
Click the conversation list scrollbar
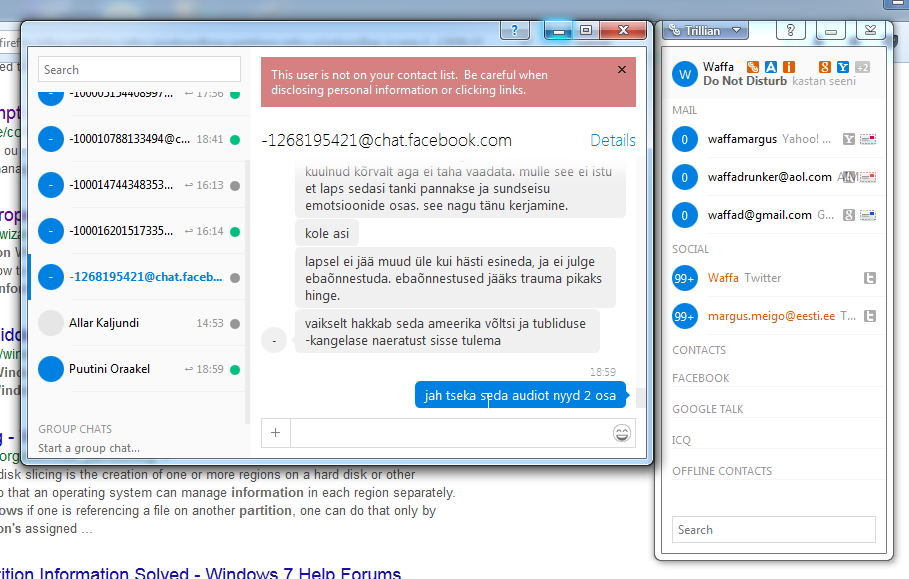(248, 291)
